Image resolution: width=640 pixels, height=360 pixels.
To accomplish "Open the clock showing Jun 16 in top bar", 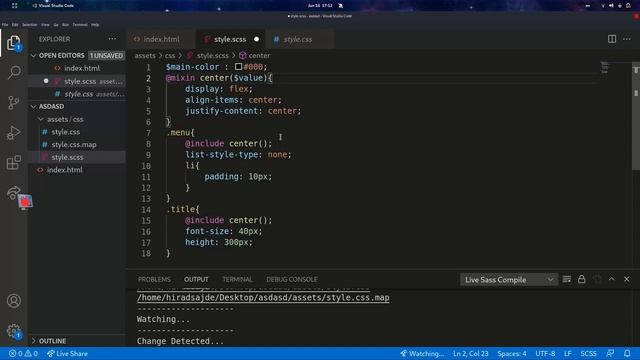I will [320, 6].
